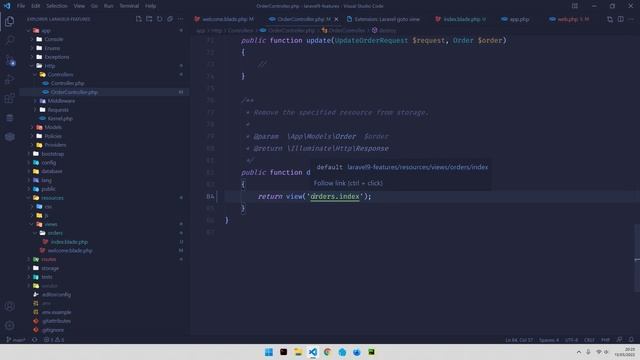Viewport: 640px width, 360px height.
Task: Open the Selection menu
Action: (57, 6)
